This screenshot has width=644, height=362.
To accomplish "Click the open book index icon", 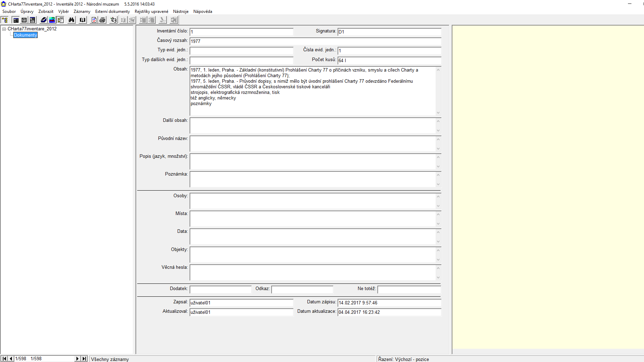I will coord(83,20).
